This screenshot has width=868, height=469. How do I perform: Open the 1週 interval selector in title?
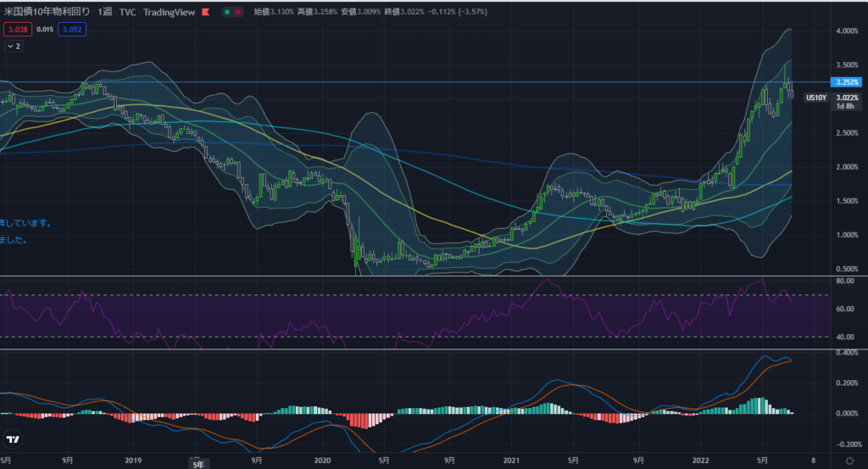[x=104, y=12]
